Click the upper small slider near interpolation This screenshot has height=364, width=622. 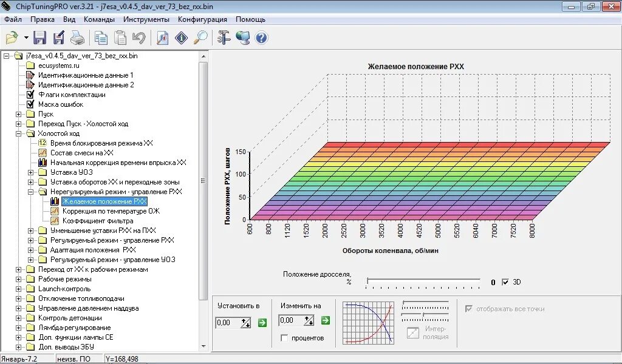pos(425,303)
